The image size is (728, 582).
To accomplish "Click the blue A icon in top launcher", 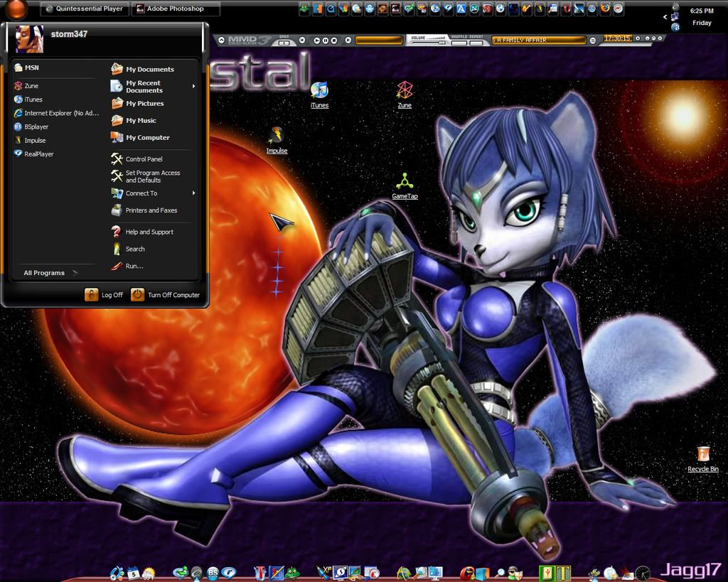I will pyautogui.click(x=461, y=9).
